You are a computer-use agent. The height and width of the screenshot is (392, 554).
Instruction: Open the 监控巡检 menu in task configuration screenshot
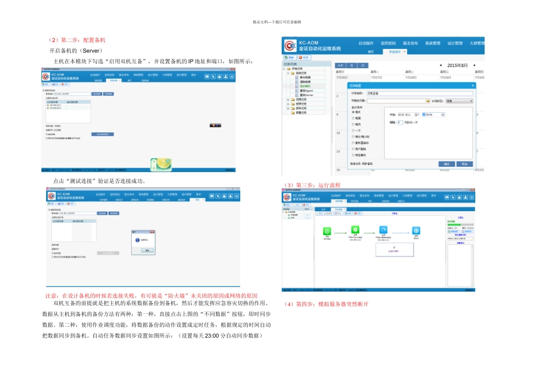click(388, 43)
